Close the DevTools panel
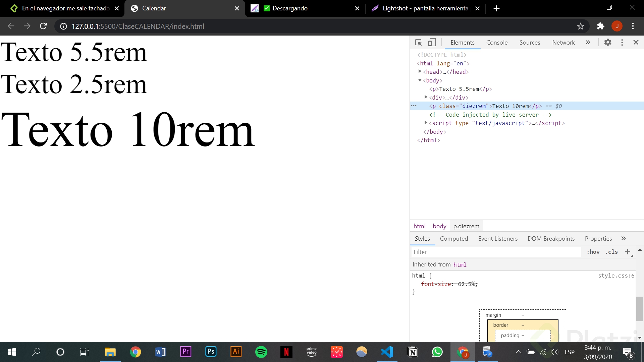Screen dimensions: 644x362 point(636,43)
